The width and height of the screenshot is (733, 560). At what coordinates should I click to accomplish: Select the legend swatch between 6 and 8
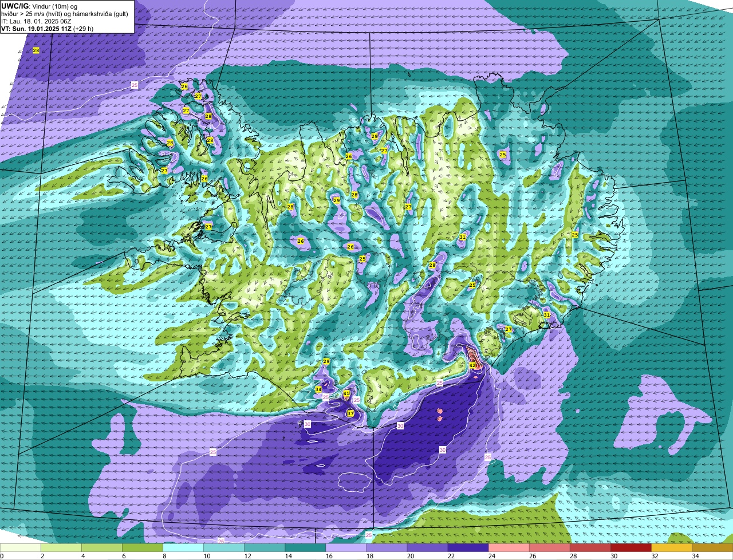[143, 547]
